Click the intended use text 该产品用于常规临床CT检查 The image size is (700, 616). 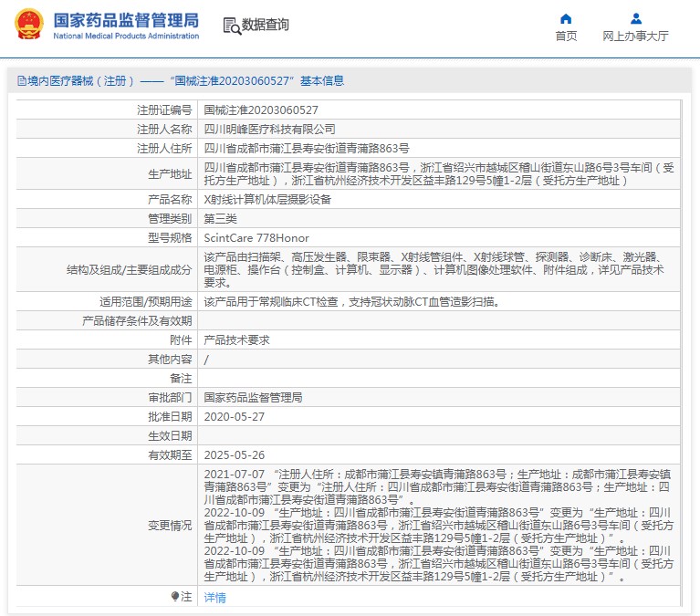coord(350,302)
